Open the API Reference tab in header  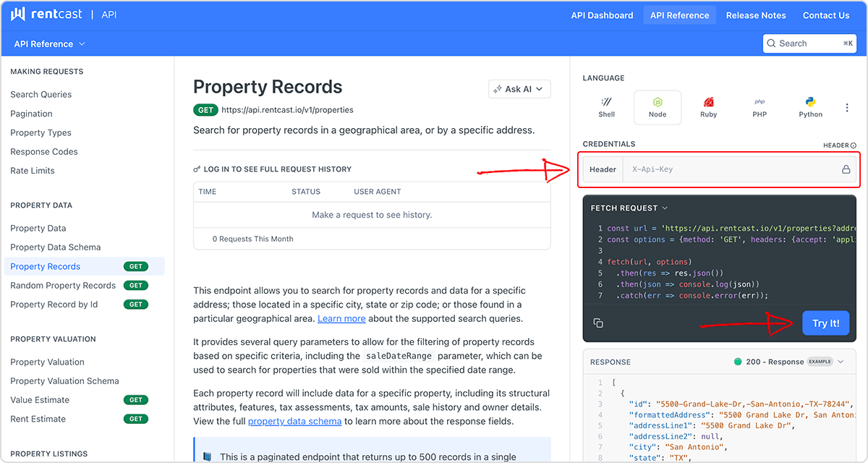click(x=680, y=15)
